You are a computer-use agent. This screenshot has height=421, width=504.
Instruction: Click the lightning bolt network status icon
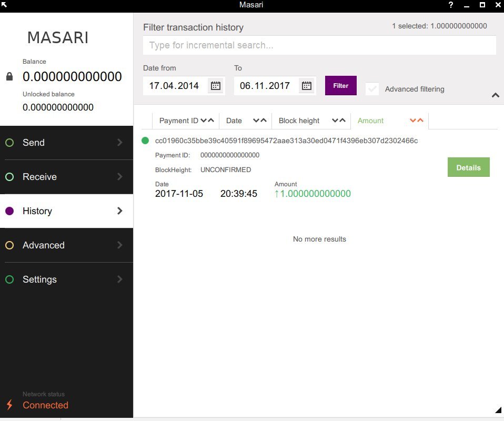pos(9,404)
